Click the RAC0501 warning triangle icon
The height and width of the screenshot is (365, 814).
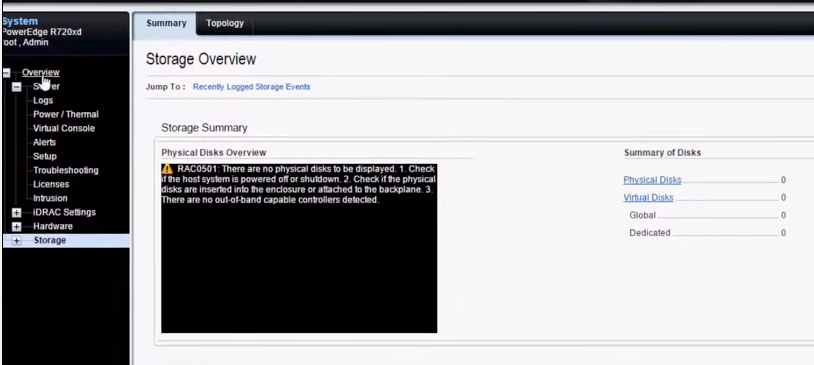(x=167, y=169)
